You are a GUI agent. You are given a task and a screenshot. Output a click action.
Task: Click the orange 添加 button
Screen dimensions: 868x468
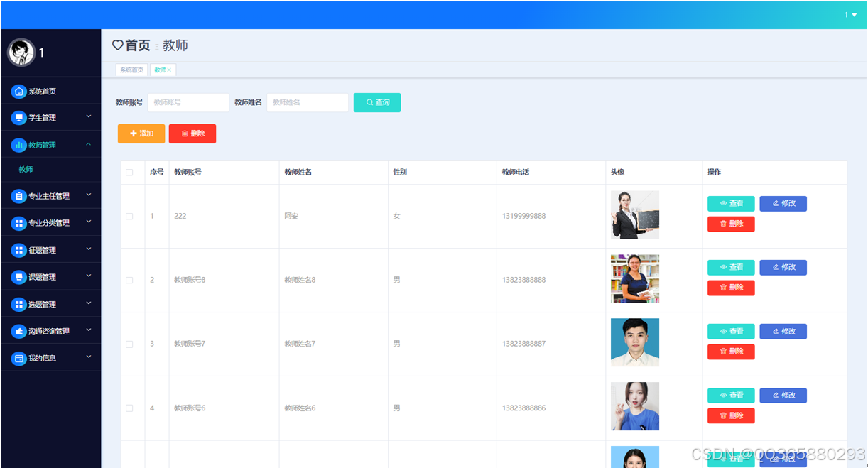(x=141, y=134)
